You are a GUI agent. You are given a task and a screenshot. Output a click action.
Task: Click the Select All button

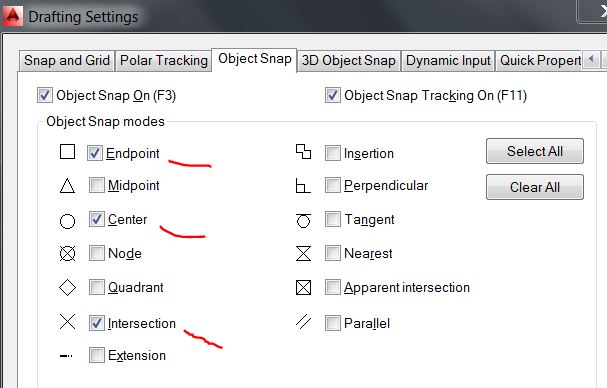tap(535, 151)
